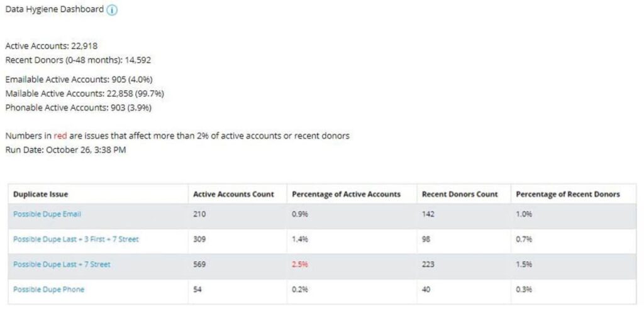The image size is (644, 311).
Task: Click the 569 active accounts count cell
Action: 199,265
